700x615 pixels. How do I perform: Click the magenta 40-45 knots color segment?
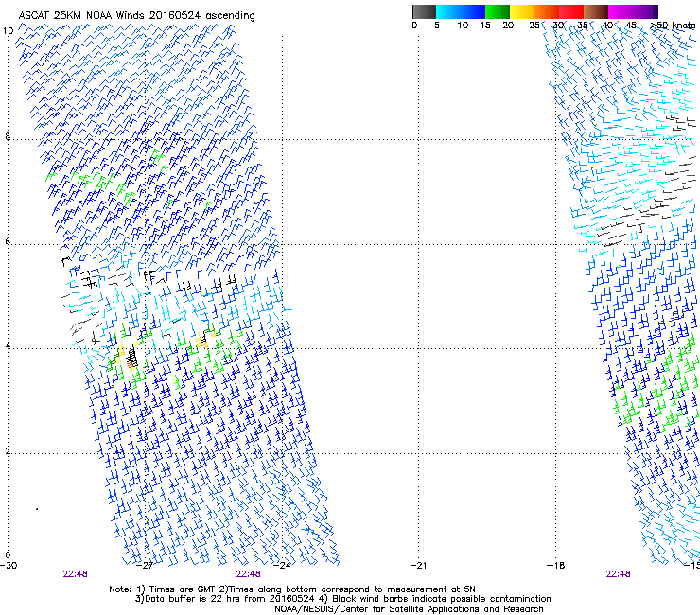621,11
